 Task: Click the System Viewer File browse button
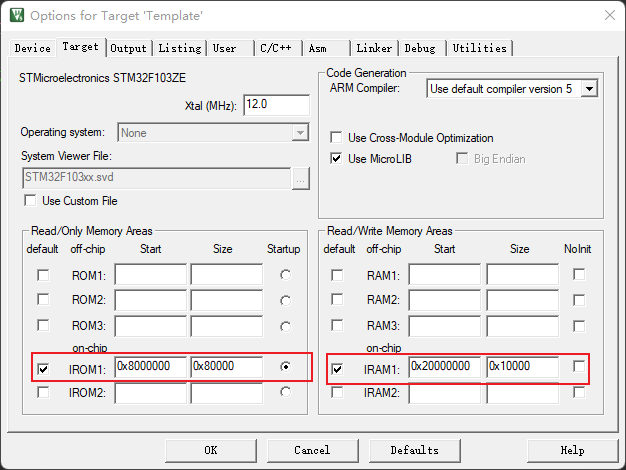301,178
